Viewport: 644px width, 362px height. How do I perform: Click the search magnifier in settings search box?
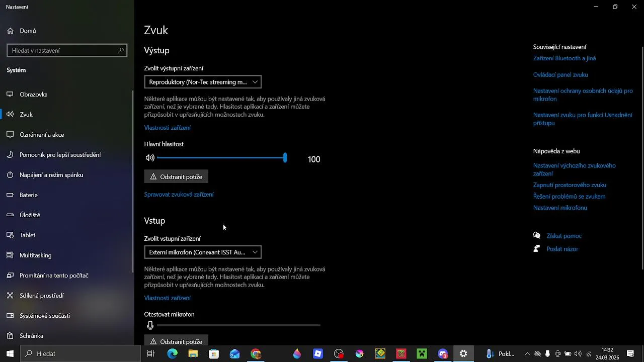click(121, 50)
